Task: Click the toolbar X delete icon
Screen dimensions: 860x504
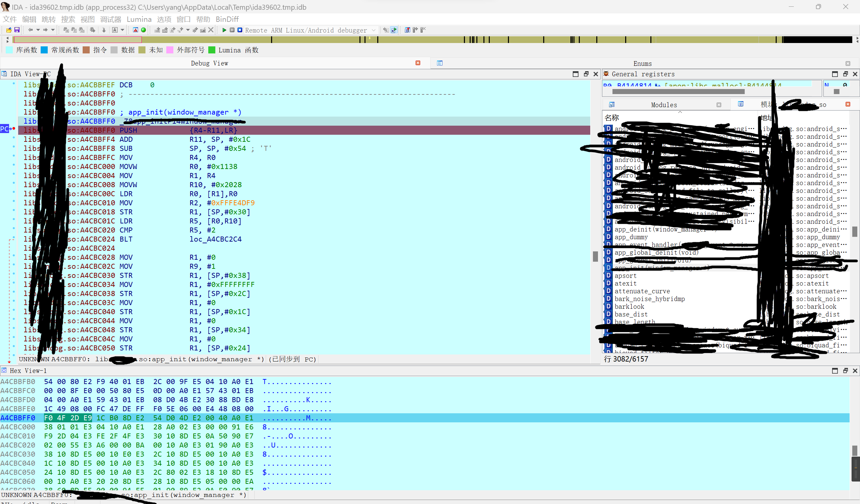Action: pos(211,30)
